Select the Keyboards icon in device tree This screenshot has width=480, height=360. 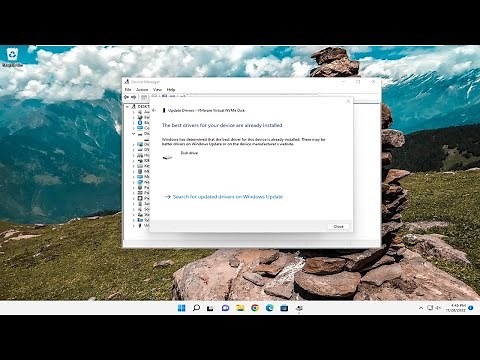click(x=140, y=166)
